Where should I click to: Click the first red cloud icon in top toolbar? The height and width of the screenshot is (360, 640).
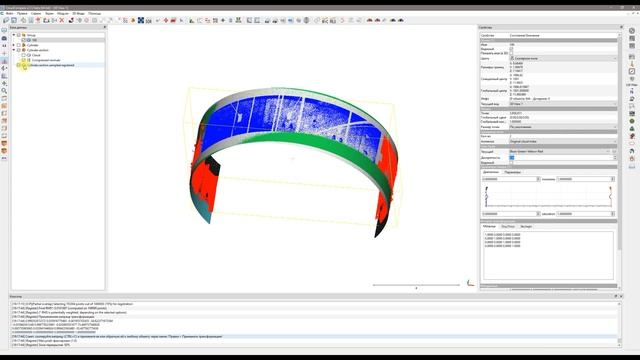(370, 20)
